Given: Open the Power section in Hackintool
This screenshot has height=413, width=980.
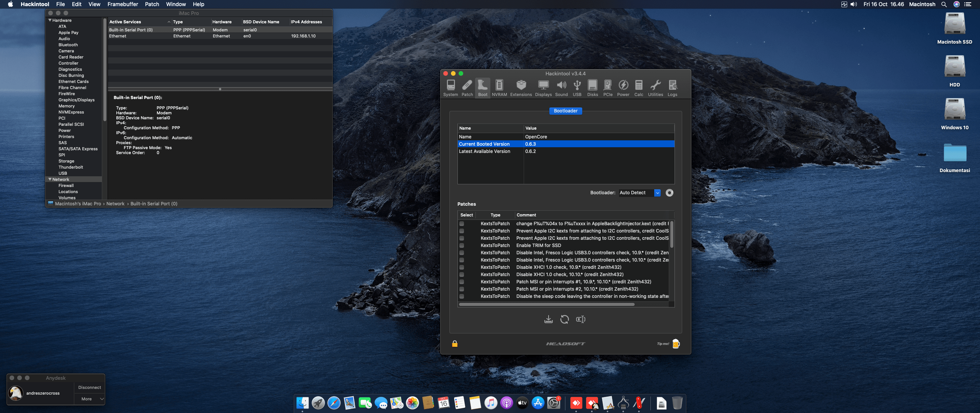Looking at the screenshot, I should tap(623, 88).
